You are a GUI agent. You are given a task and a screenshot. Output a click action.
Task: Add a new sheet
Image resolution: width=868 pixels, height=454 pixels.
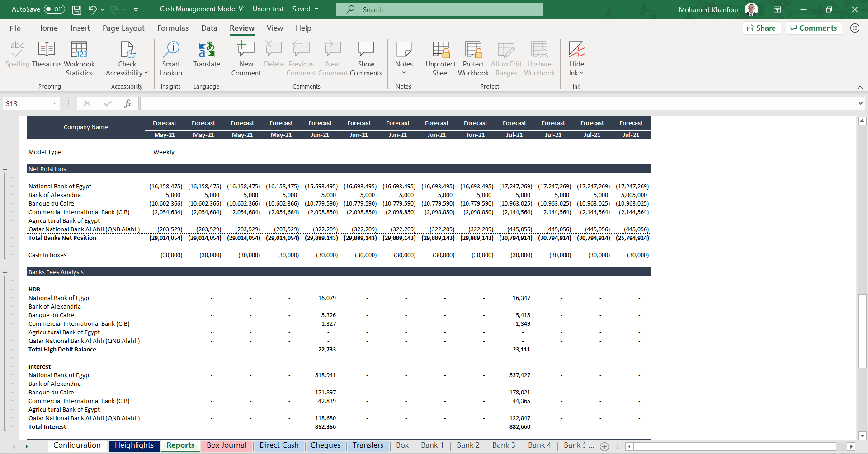click(x=604, y=446)
